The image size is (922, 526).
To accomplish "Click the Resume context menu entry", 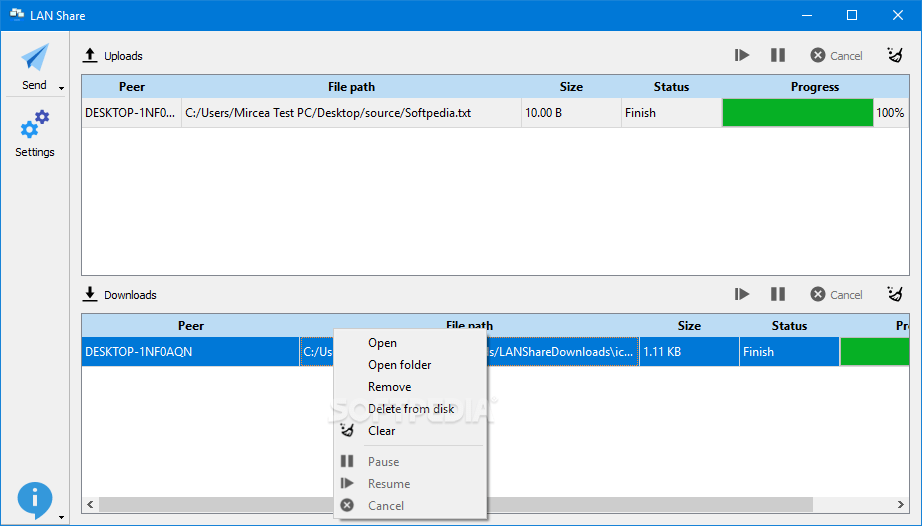I will coord(410,484).
